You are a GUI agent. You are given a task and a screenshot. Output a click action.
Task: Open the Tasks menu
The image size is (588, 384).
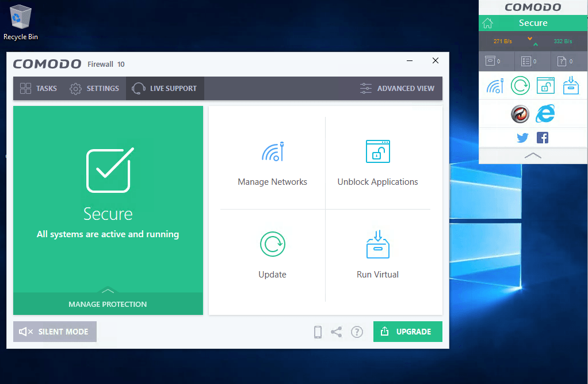(x=38, y=88)
